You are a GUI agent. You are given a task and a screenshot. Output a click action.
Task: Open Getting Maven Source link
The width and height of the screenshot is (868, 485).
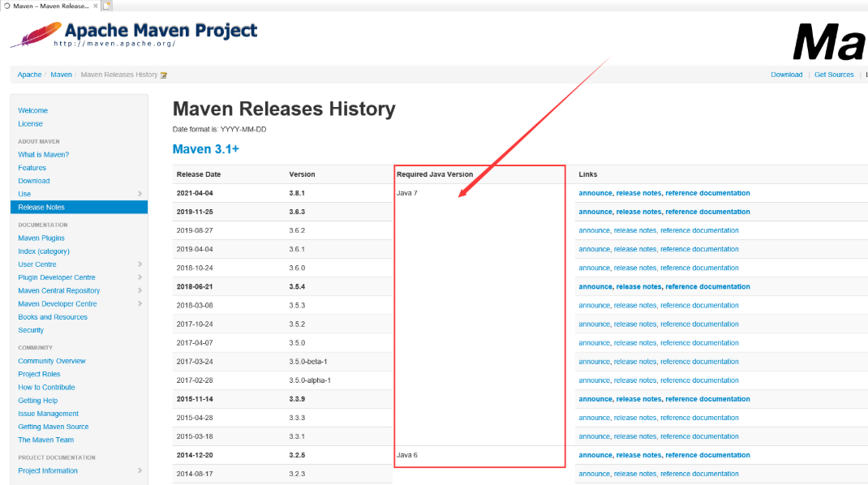[x=54, y=427]
